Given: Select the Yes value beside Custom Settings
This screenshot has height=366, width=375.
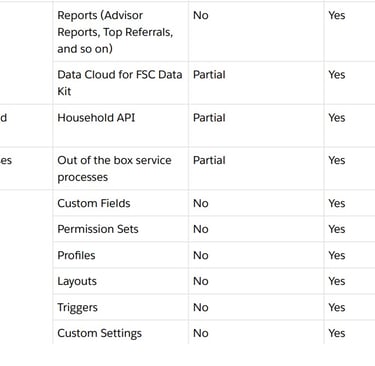Looking at the screenshot, I should click(x=337, y=333).
